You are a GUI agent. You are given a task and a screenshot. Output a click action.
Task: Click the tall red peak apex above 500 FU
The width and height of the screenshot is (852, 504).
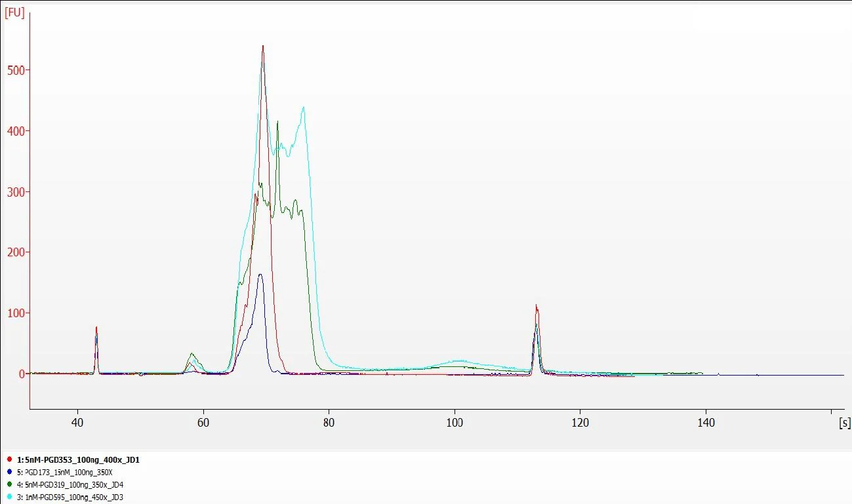263,46
